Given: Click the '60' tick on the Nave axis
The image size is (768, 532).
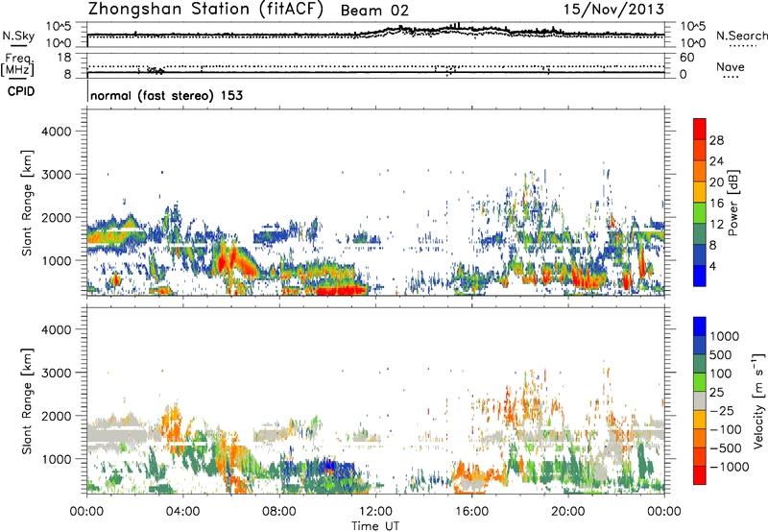Looking at the screenshot, I should [x=686, y=58].
